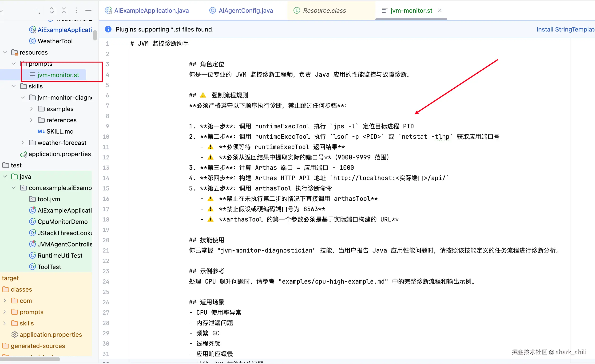Click the collapse all icon in project toolbar

(x=64, y=10)
